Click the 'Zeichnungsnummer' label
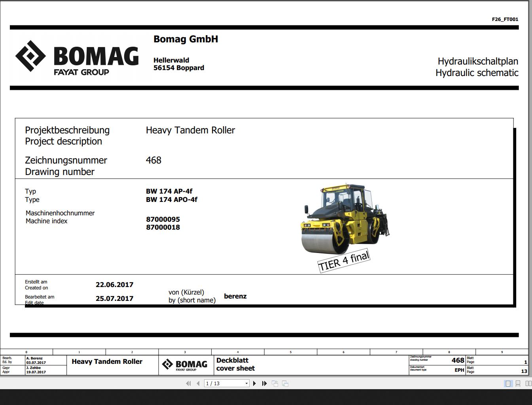532x405 pixels. 66,160
